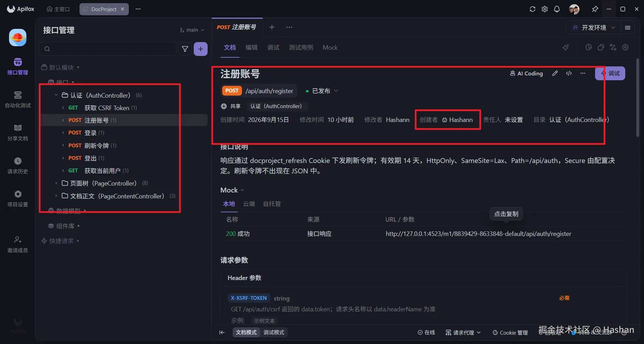
Task: Click the interface search input field
Action: point(108,49)
